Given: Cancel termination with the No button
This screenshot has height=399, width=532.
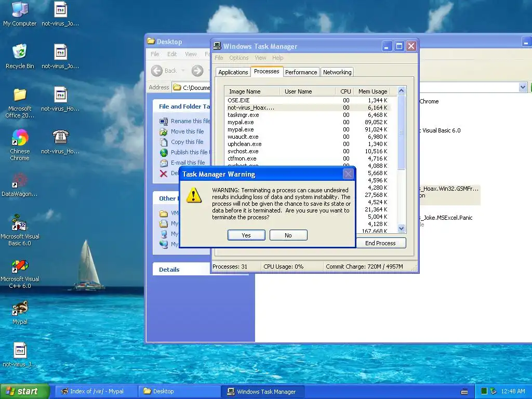Looking at the screenshot, I should 288,235.
